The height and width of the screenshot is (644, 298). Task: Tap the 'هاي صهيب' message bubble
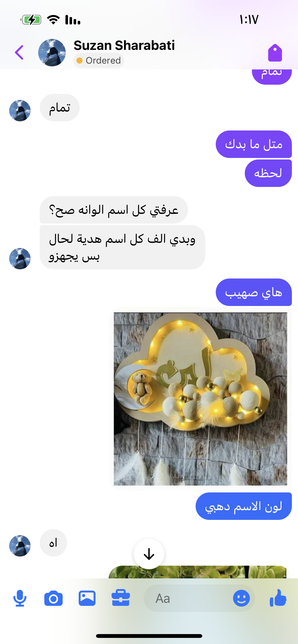(x=254, y=292)
